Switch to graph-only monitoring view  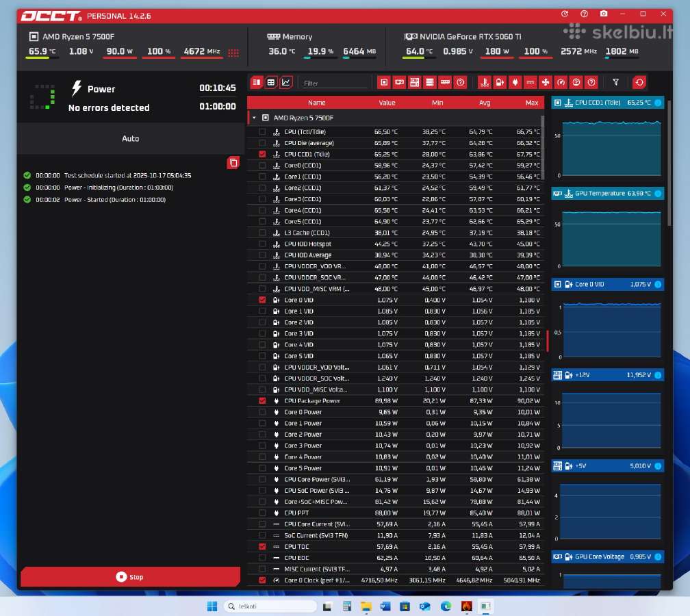point(286,82)
